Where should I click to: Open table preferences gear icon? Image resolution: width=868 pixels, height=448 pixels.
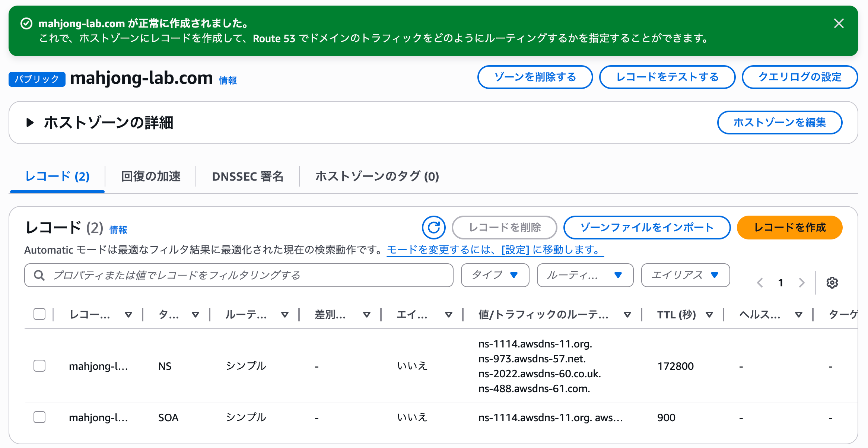coord(832,283)
